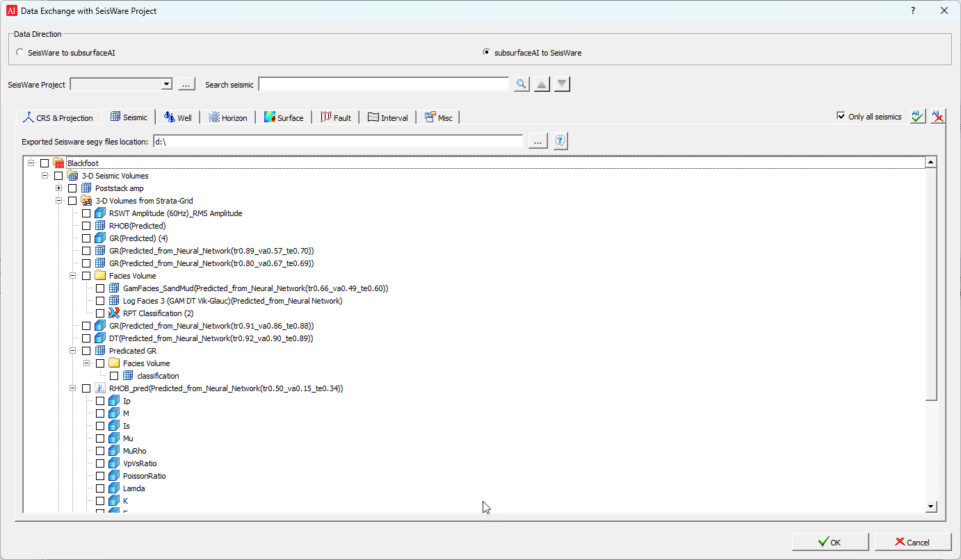Image resolution: width=961 pixels, height=560 pixels.
Task: Click the search previous up-arrow icon
Action: point(542,84)
